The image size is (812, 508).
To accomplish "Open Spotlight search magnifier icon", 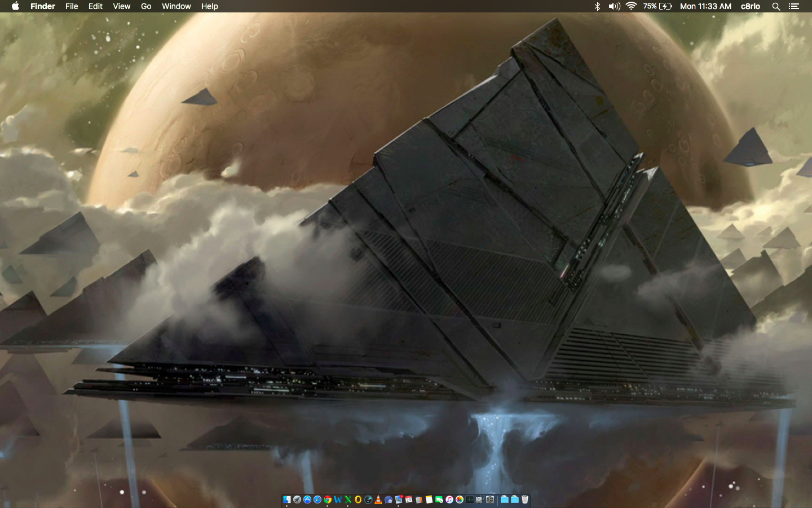I will coord(776,6).
